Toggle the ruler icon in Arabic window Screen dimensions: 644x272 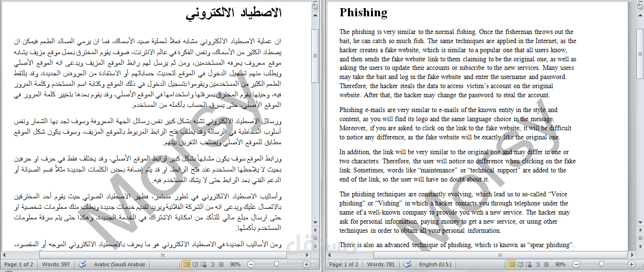coord(315,7)
